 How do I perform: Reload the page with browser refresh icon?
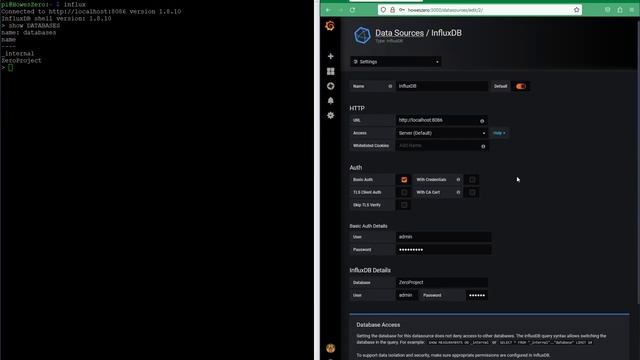[352, 10]
